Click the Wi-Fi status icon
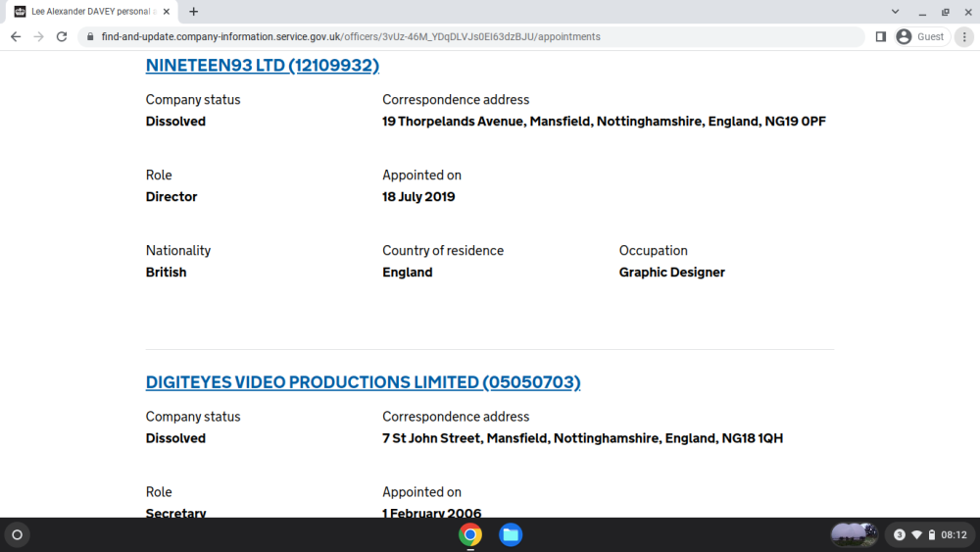This screenshot has height=552, width=980. click(x=917, y=534)
